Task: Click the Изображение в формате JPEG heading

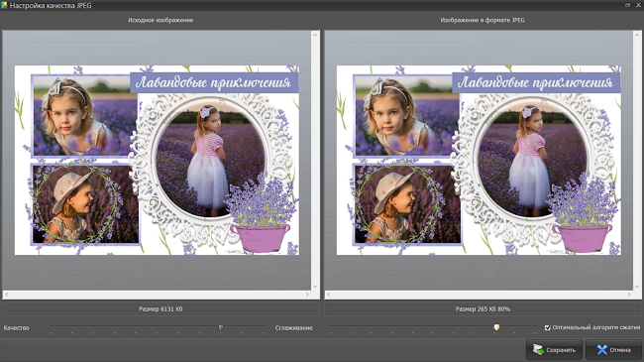Action: coord(483,20)
